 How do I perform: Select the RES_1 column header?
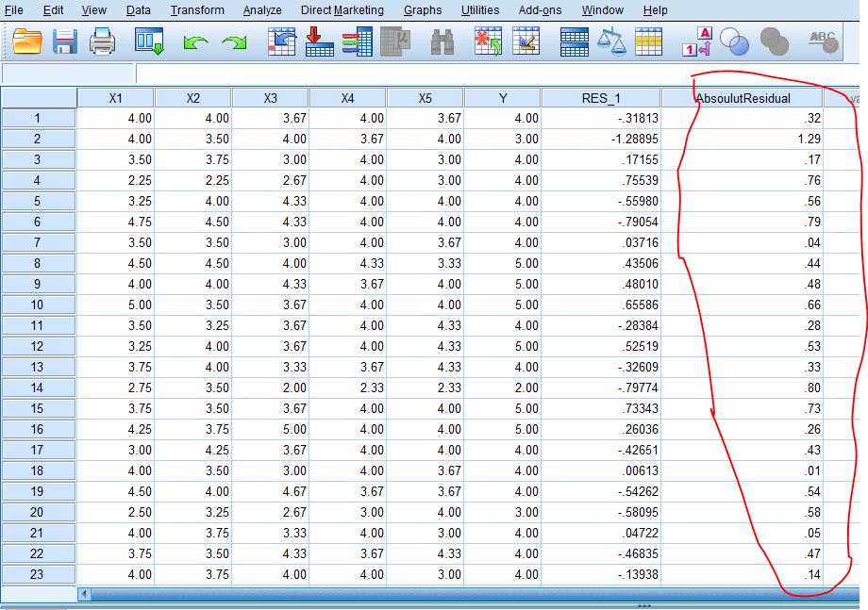[601, 98]
